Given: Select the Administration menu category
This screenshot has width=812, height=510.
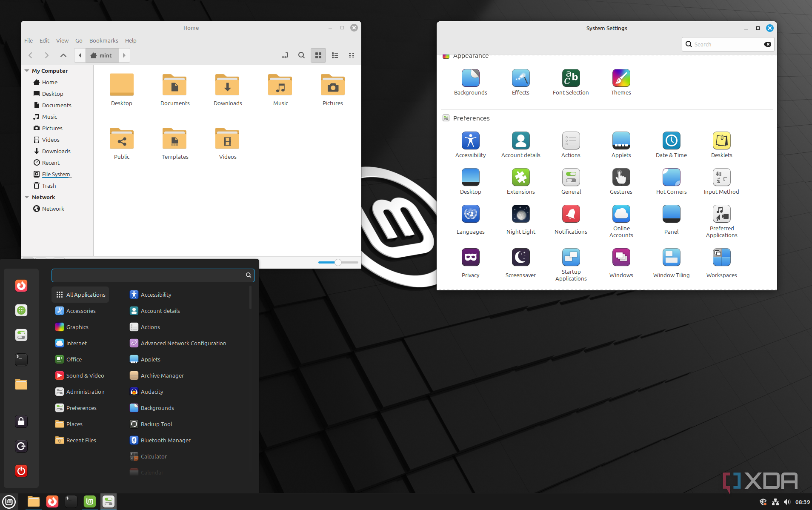Looking at the screenshot, I should 80,392.
